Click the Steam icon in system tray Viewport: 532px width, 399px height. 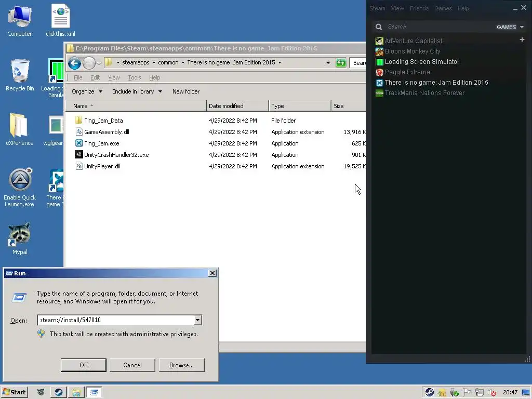(x=430, y=392)
